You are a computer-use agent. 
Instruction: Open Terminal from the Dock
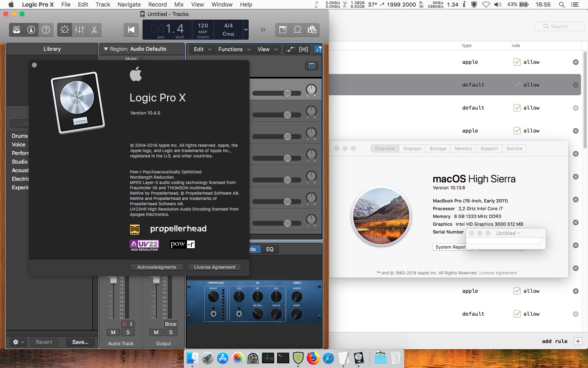click(x=283, y=358)
